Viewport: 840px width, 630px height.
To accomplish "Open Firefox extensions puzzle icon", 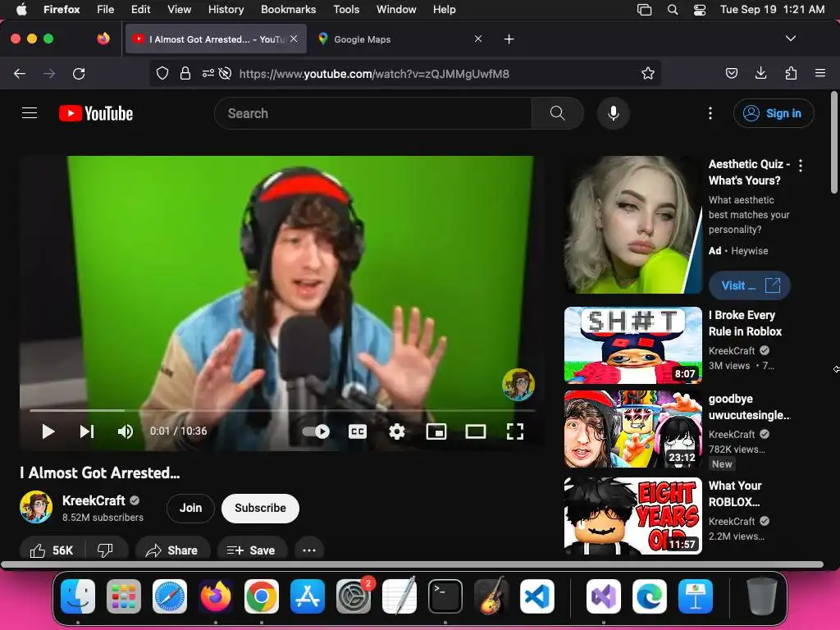I will [x=791, y=73].
